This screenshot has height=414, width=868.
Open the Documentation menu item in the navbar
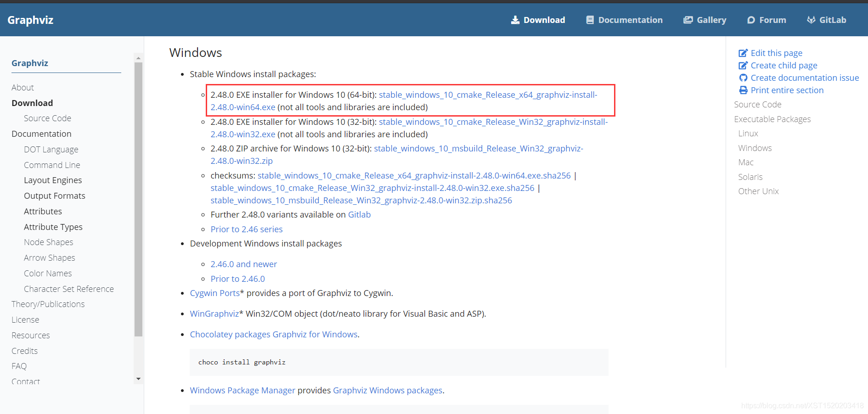coord(625,20)
